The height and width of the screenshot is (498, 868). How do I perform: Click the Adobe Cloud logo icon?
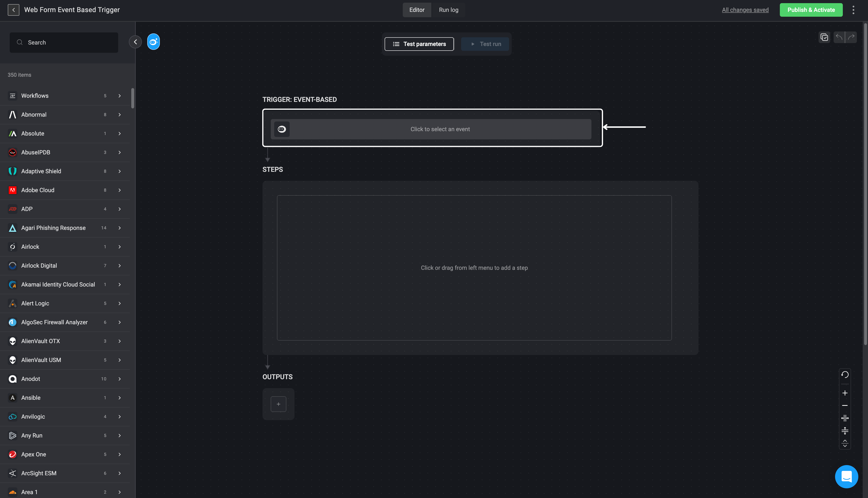point(13,190)
